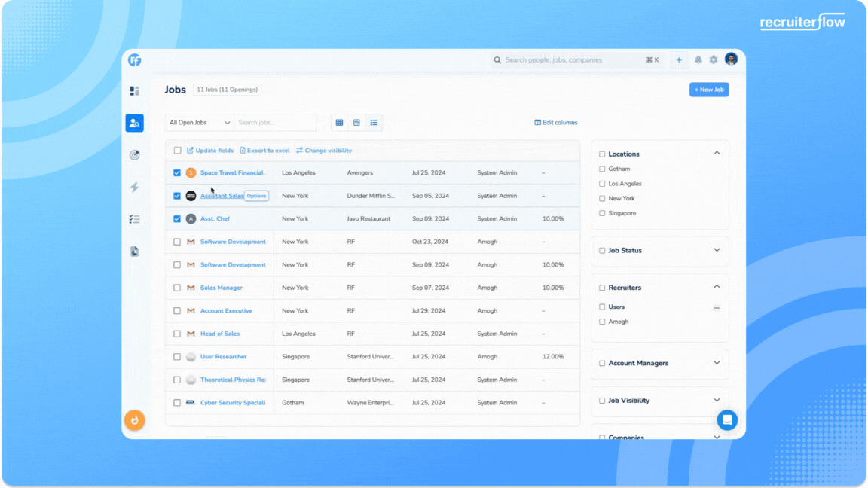Open the blue chat support bubble
Image resolution: width=868 pixels, height=488 pixels.
tap(726, 420)
